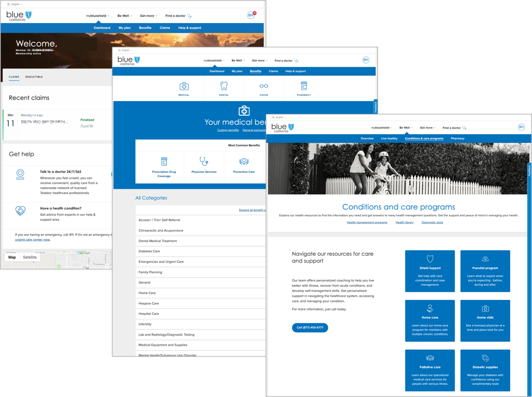Switch to the Map view toggle
This screenshot has width=532, height=397.
pos(12,257)
